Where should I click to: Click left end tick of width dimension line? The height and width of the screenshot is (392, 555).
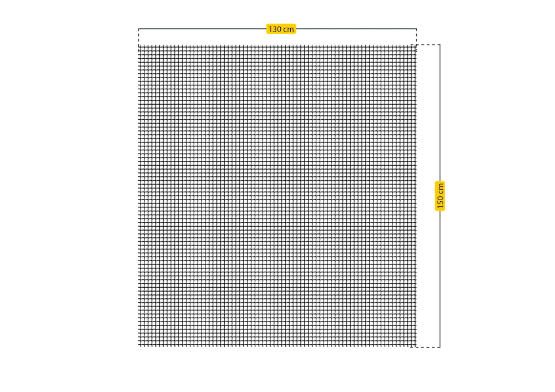(135, 34)
